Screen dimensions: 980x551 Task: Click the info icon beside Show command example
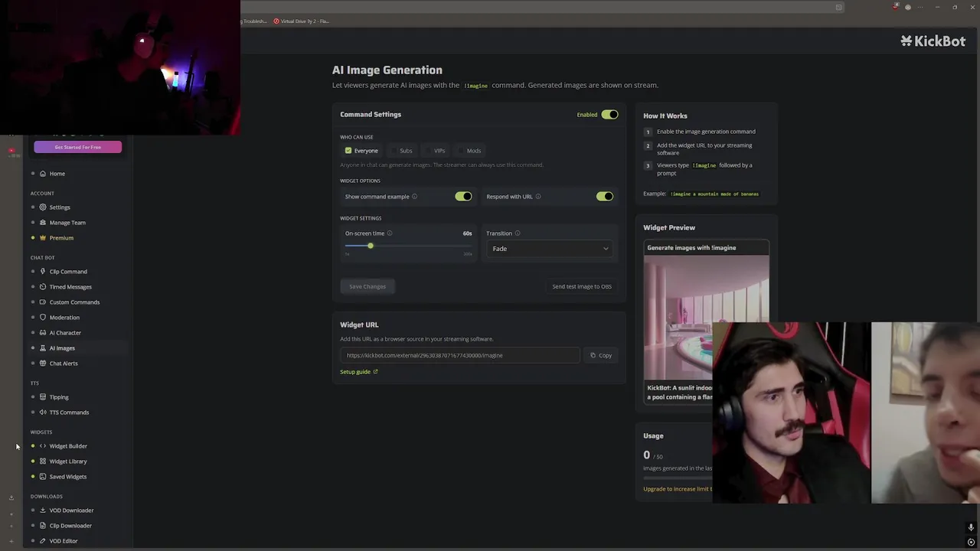tap(414, 197)
